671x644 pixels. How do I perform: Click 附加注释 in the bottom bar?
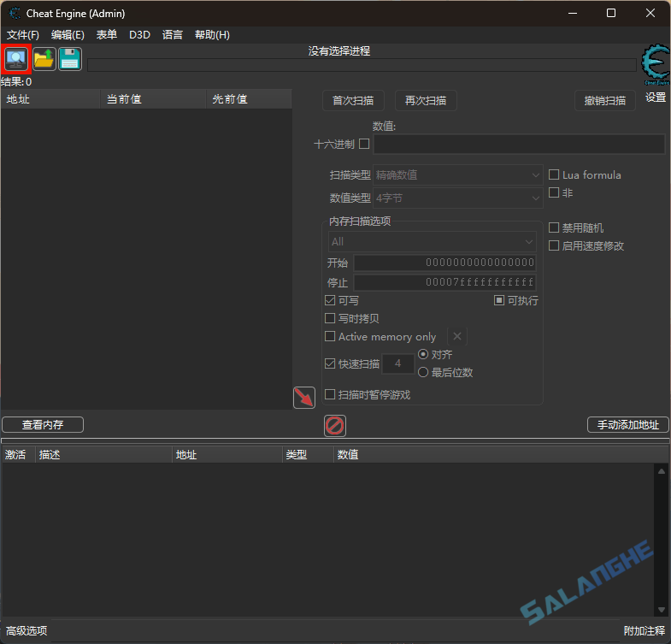tap(645, 630)
